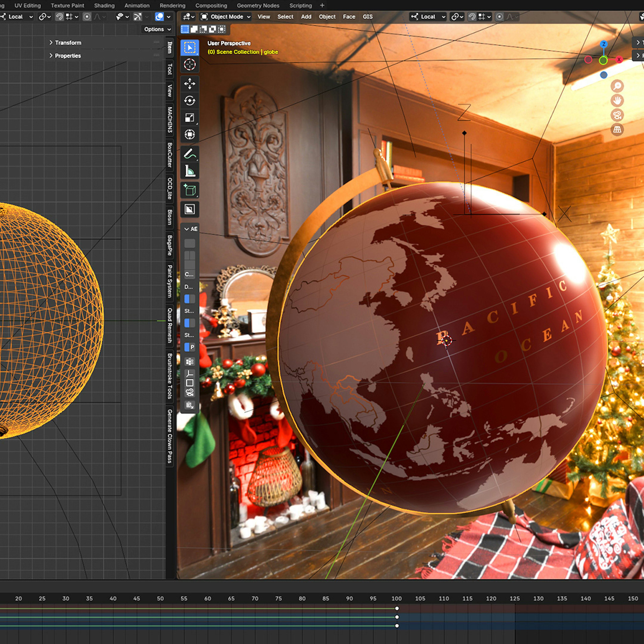Screen dimensions: 644x644
Task: Open the MACHIN3 sidebar tab
Action: 170,120
